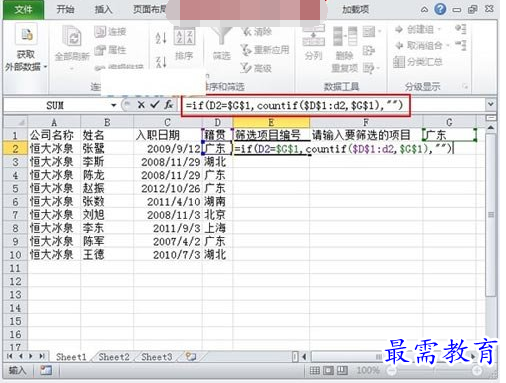The width and height of the screenshot is (506, 383).
Task: Select the row 5 header
Action: click(x=15, y=188)
